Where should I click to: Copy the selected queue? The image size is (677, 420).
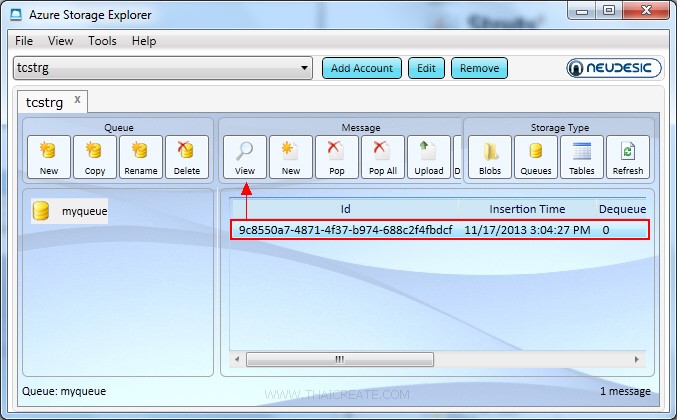click(x=95, y=157)
